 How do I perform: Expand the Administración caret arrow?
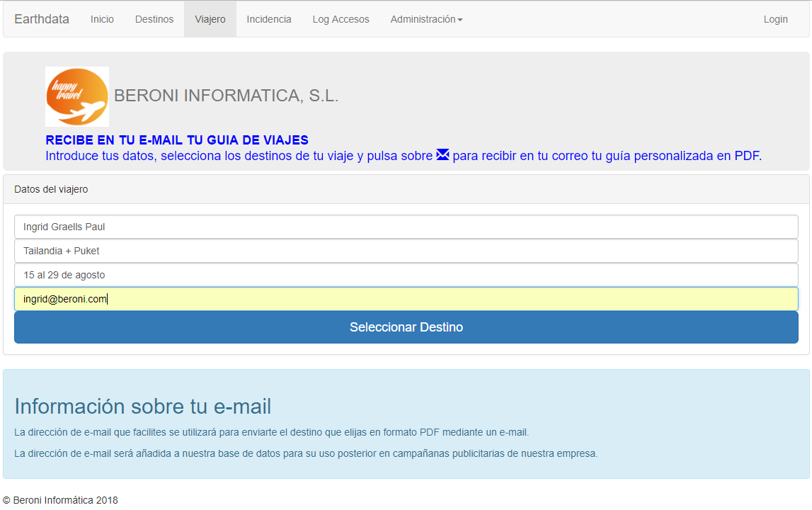(x=462, y=19)
